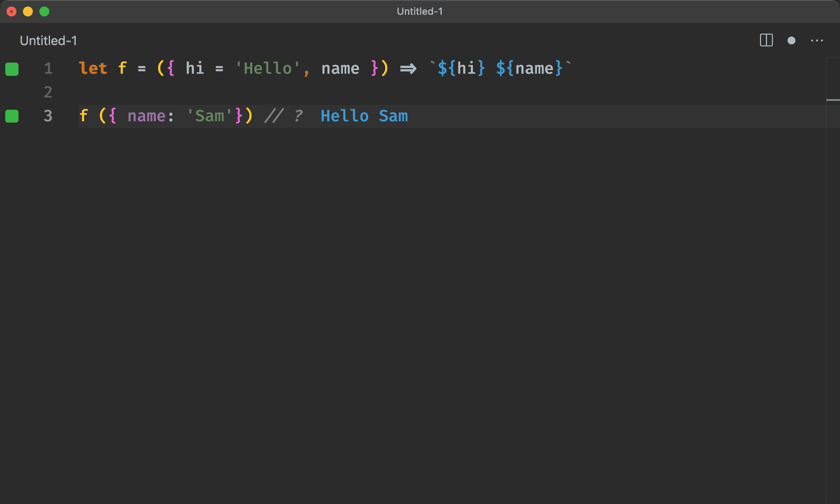Click the green fullscreen window button
The width and height of the screenshot is (840, 504).
coord(44,11)
